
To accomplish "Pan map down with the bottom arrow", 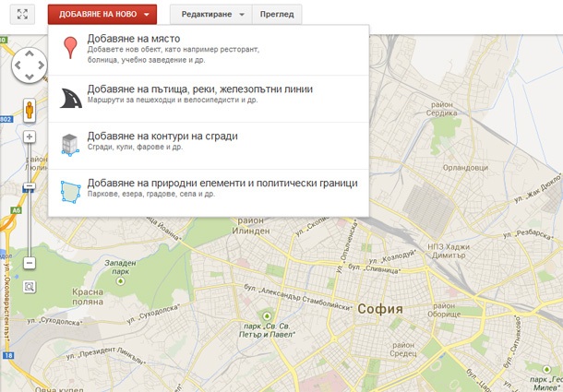I will coord(30,77).
